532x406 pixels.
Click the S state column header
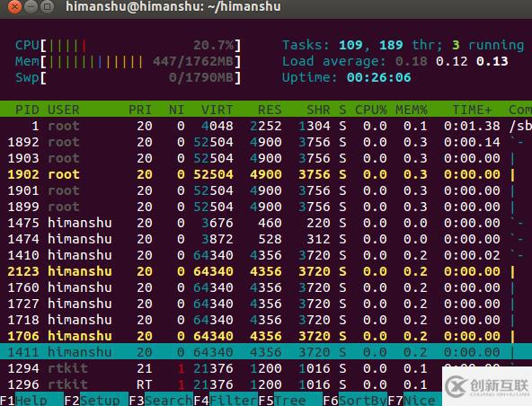[342, 110]
